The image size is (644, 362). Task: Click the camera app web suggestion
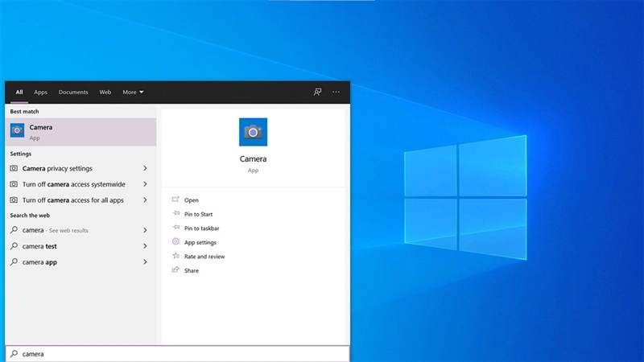(x=39, y=262)
